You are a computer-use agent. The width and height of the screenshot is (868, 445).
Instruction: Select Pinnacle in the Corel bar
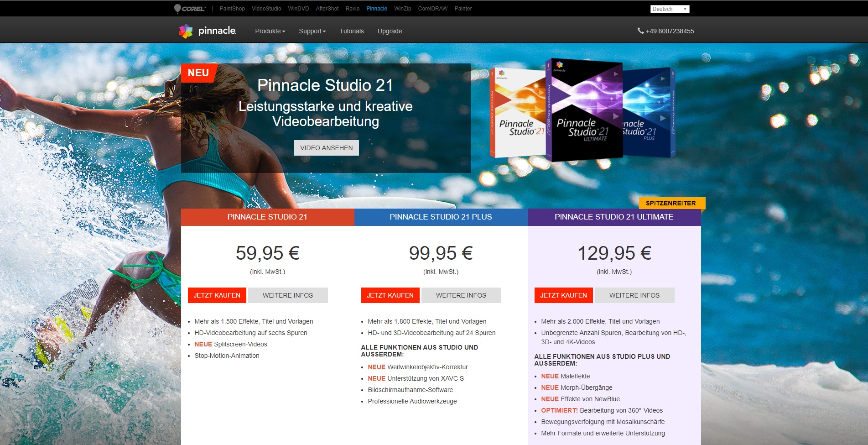(377, 9)
